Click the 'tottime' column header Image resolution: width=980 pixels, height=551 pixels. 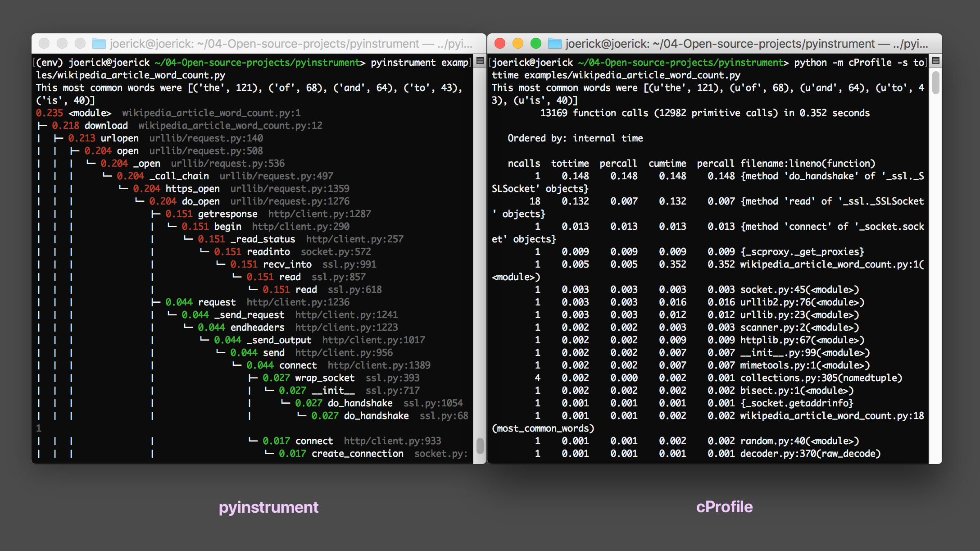570,163
